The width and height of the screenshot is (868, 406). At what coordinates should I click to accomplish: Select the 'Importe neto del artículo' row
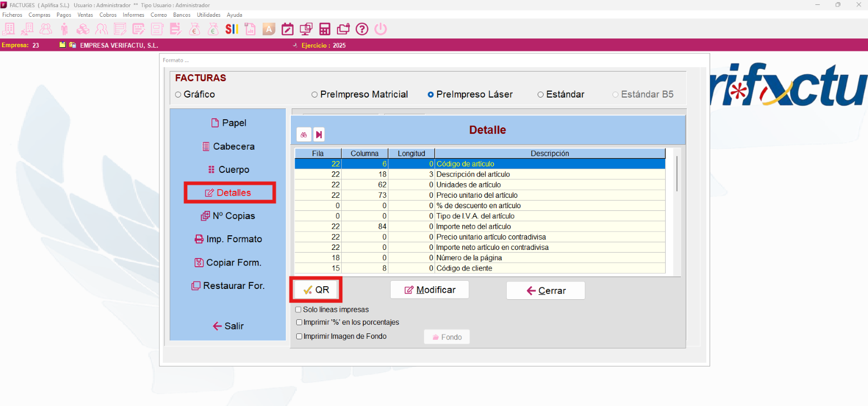click(480, 227)
